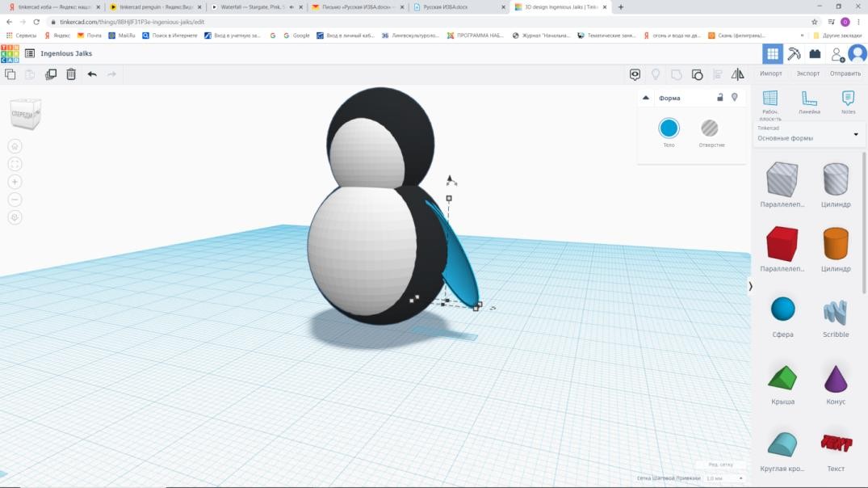Image resolution: width=868 pixels, height=488 pixels.
Task: Click the invite people icon
Action: 837,54
